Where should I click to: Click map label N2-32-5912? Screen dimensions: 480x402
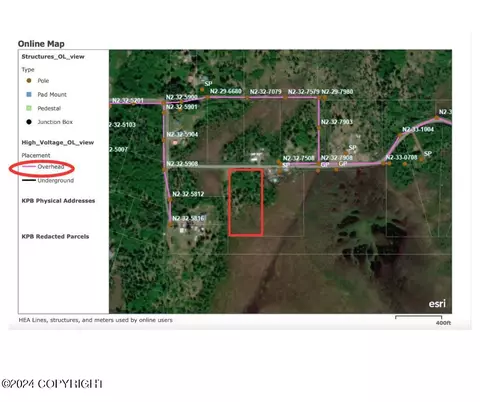pos(188,194)
